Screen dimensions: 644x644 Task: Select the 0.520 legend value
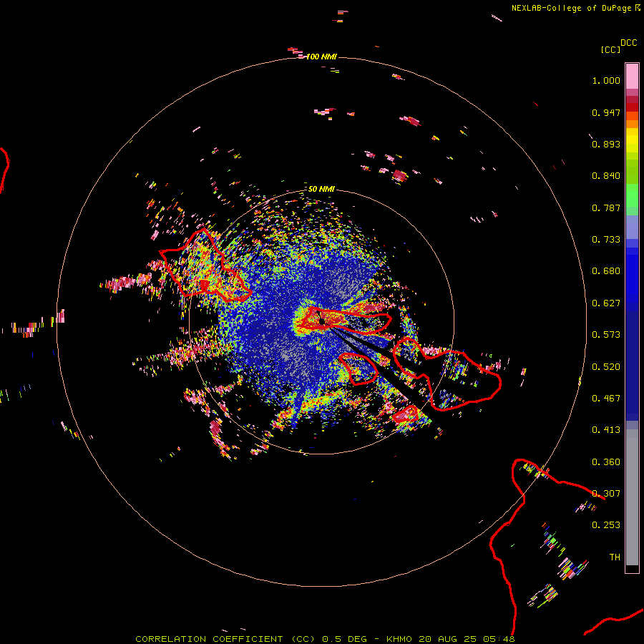tap(606, 367)
